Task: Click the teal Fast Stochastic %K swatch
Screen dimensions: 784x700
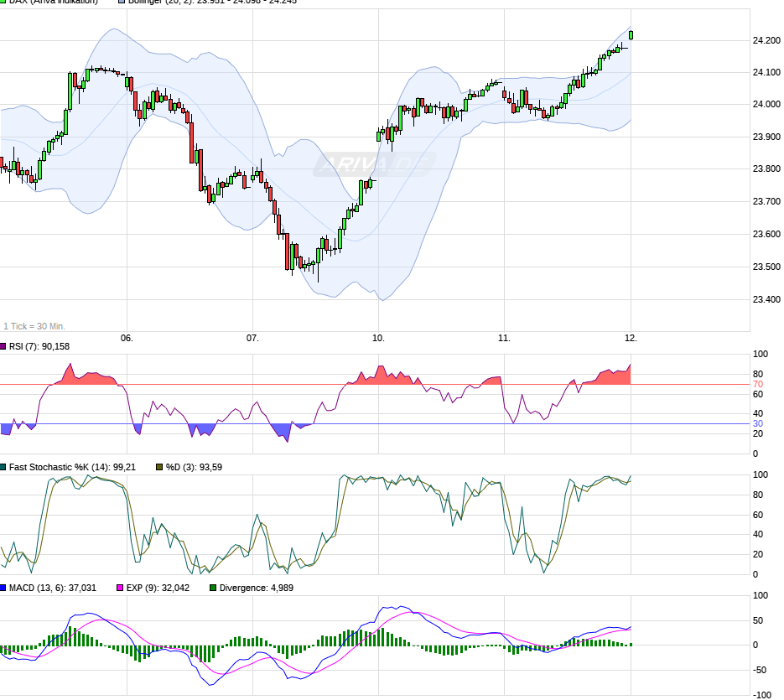Action: (3, 467)
